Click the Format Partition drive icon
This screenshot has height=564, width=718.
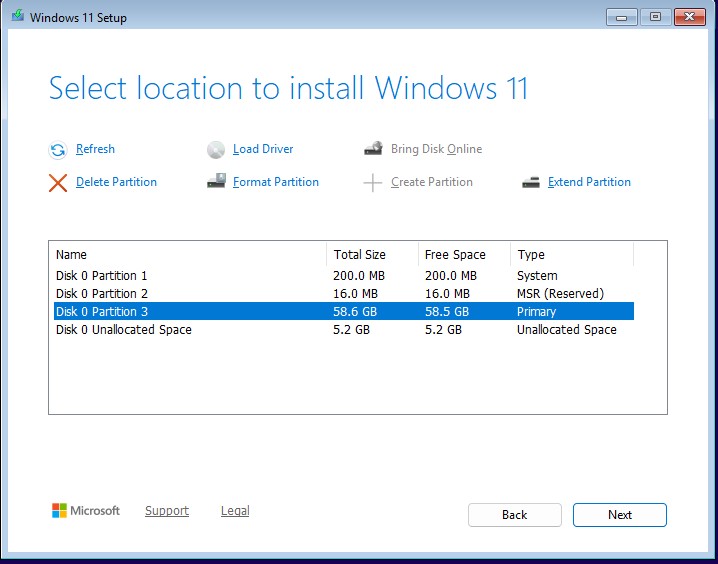point(216,181)
